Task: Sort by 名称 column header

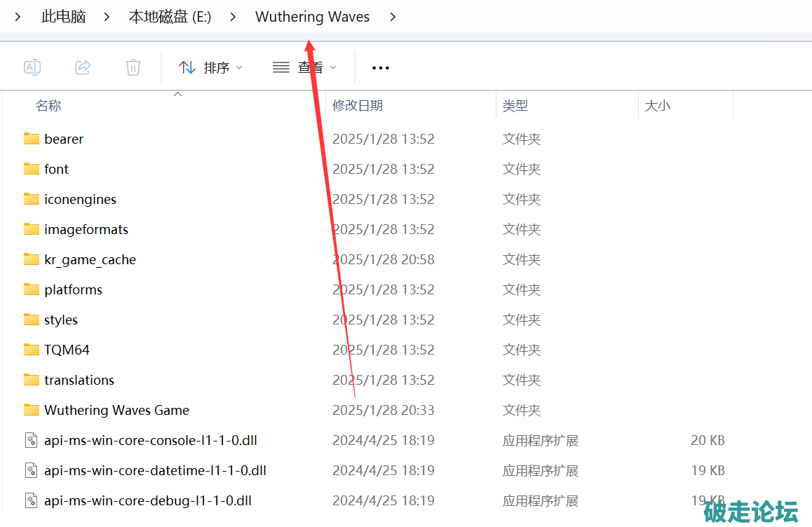Action: click(x=49, y=106)
